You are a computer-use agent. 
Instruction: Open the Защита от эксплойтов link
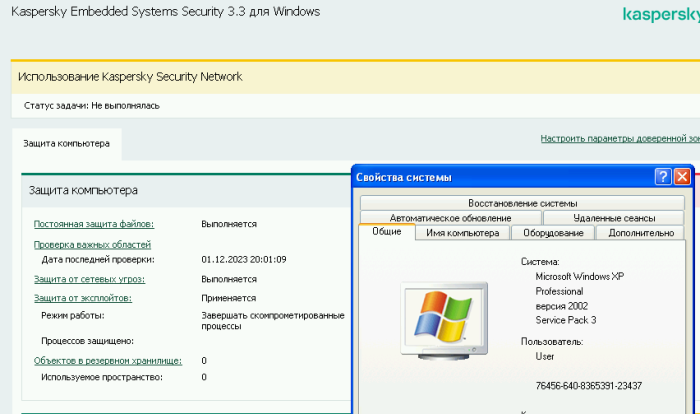pyautogui.click(x=83, y=298)
